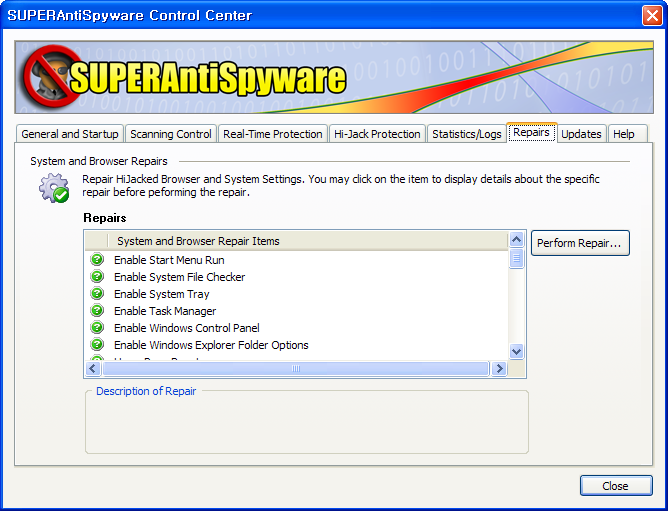This screenshot has height=511, width=668.
Task: Click the horizontal scroll-right arrow of the repair list
Action: coord(499,368)
